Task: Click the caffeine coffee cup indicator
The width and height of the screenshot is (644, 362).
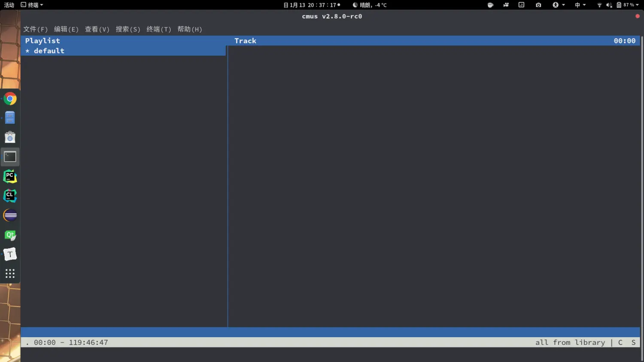Action: point(490,5)
